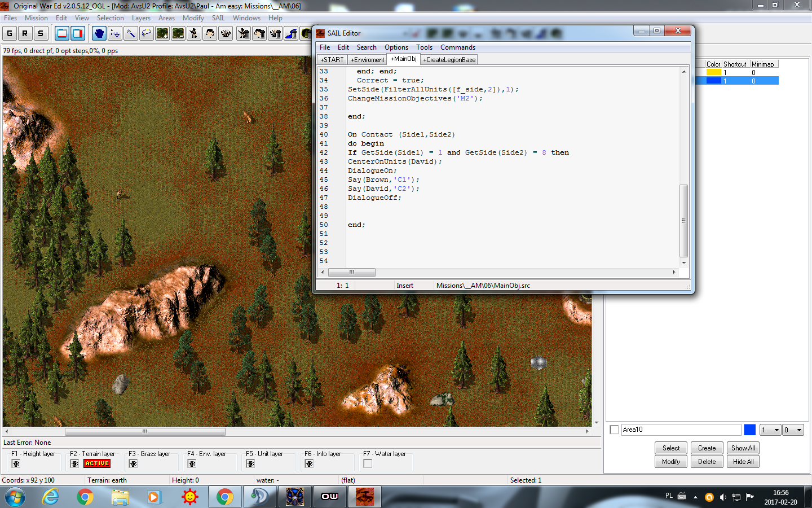Screen dimensions: 812x508
Task: Click the SAIL Editor window icon
Action: click(x=320, y=33)
